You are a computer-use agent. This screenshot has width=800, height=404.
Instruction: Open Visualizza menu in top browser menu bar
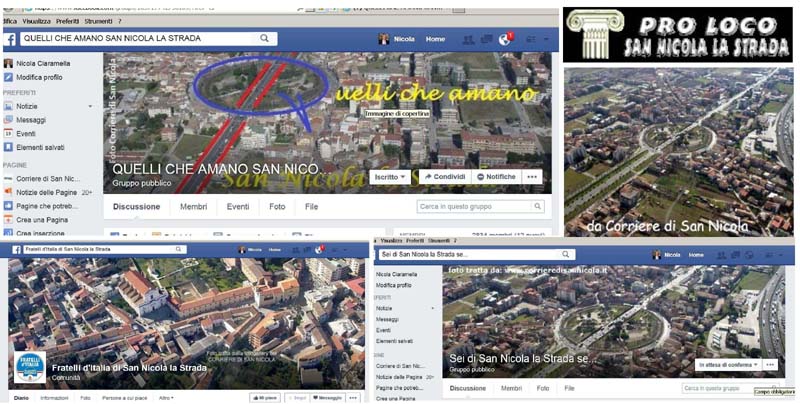[36, 21]
